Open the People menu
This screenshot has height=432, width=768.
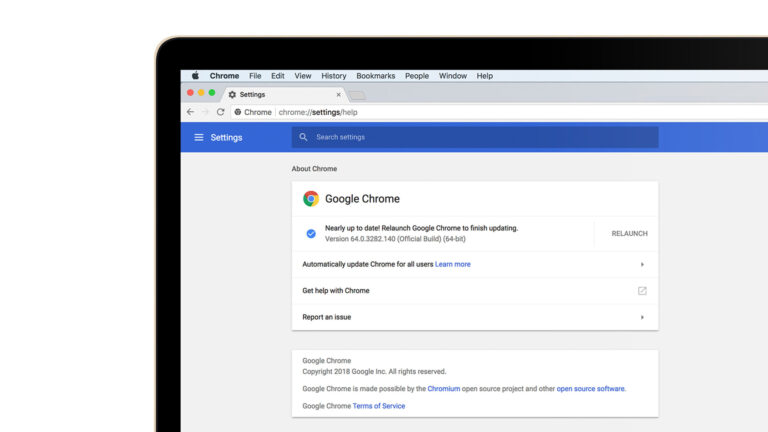[417, 76]
